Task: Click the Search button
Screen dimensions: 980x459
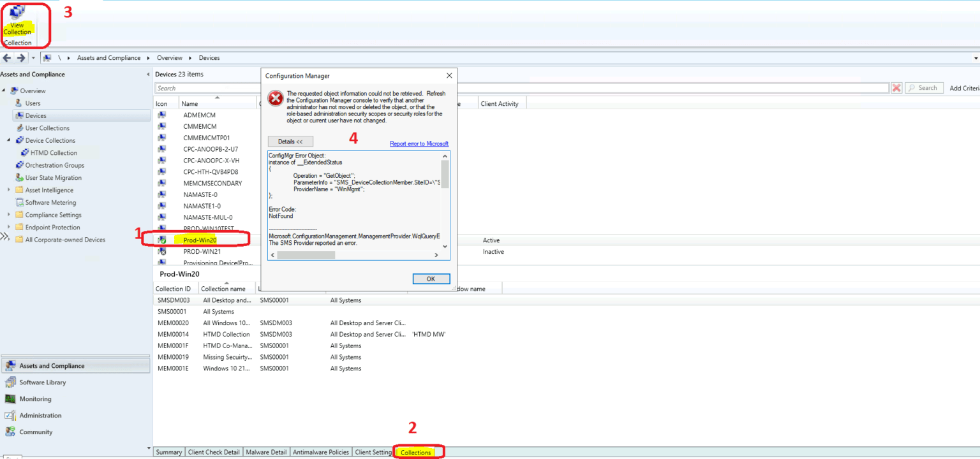Action: pyautogui.click(x=924, y=88)
